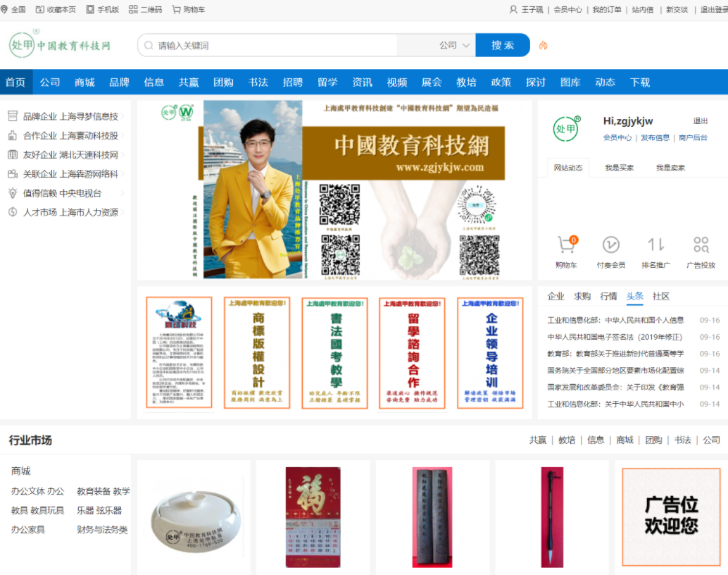Expand the 品牌企业 row chevron
Viewport: 728px width, 575px height.
coord(123,116)
